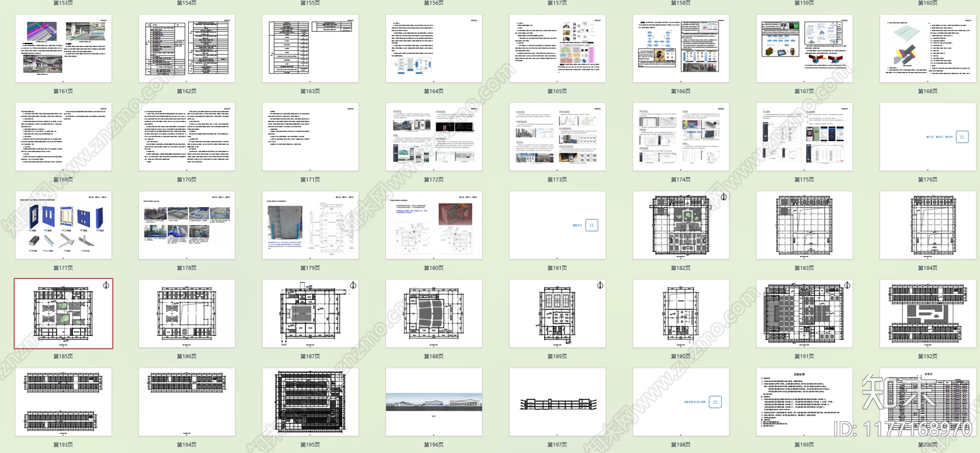Select the page 195 site plan thumbnail
Viewport: 980px width, 453px height.
pyautogui.click(x=311, y=402)
